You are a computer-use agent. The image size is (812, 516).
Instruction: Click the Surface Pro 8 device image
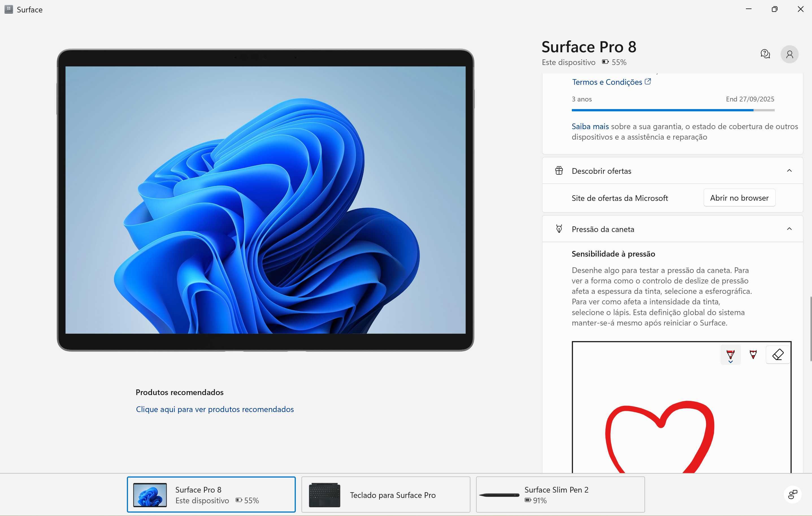click(265, 200)
